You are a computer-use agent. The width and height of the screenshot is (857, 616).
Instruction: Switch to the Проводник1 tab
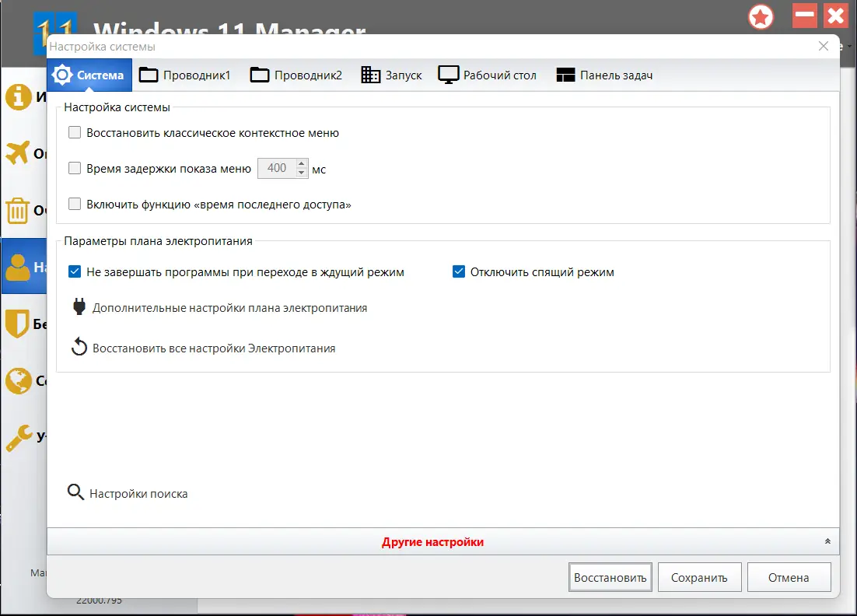pyautogui.click(x=185, y=75)
